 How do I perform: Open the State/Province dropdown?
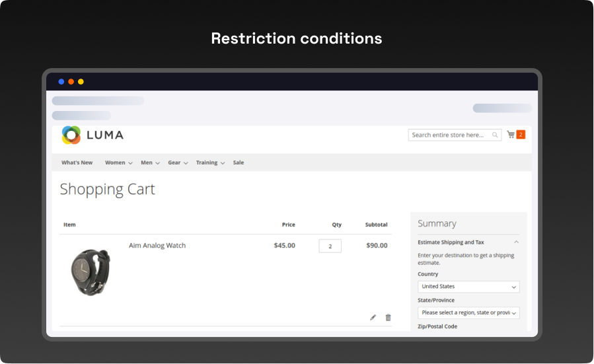pos(468,312)
